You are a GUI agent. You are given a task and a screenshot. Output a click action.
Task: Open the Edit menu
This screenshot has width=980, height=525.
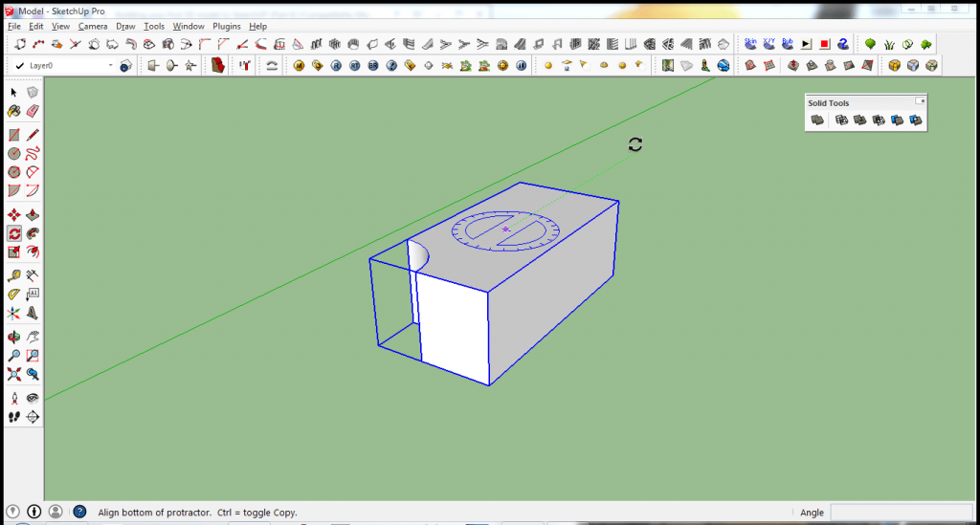tap(36, 26)
